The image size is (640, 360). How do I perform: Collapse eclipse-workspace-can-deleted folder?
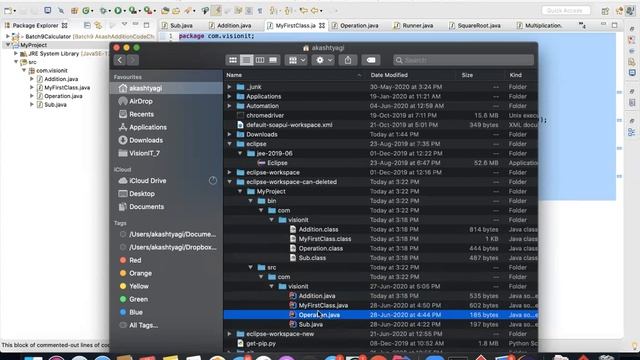[x=229, y=182]
